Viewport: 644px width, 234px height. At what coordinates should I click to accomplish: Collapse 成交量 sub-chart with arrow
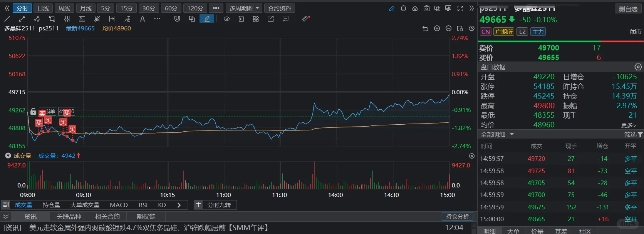[8, 156]
